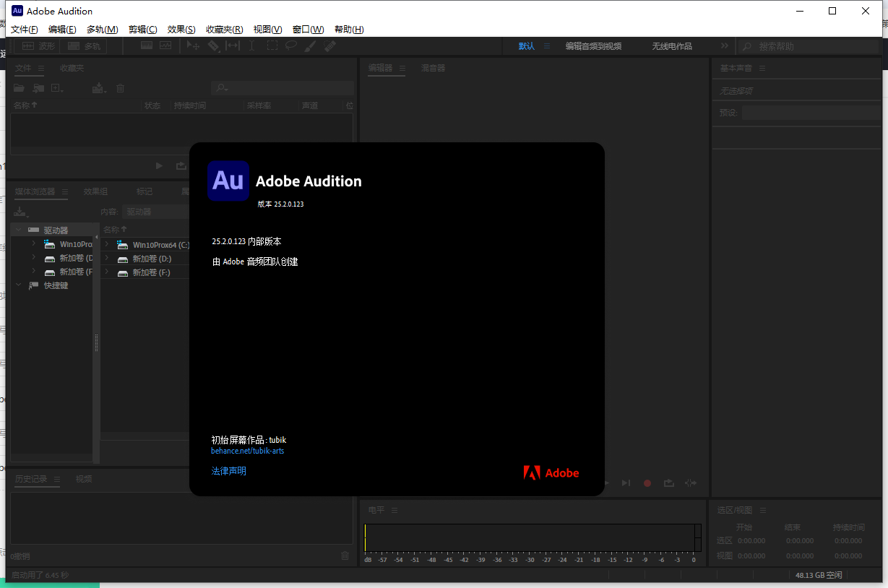Open the behance.net/tubik-arts link
This screenshot has height=588, width=888.
click(x=248, y=450)
